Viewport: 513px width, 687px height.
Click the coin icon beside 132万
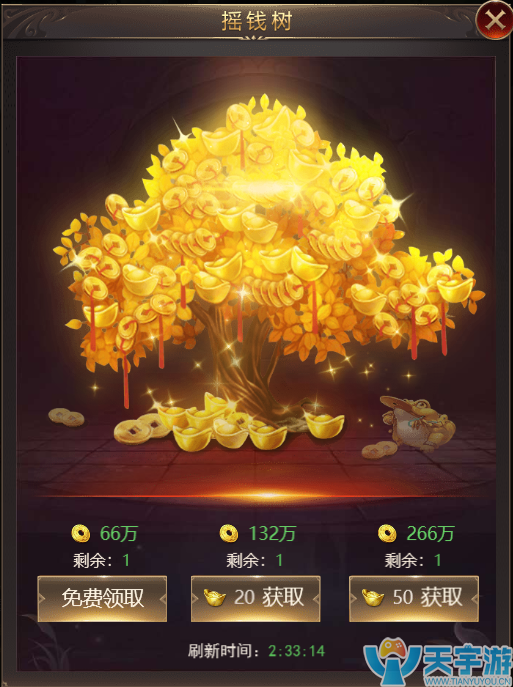pos(229,533)
